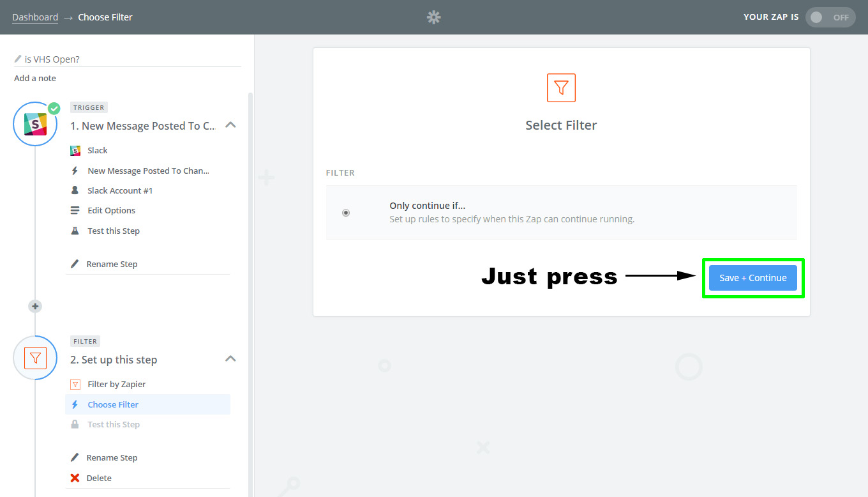868x497 pixels.
Task: Click Add a note link
Action: [x=35, y=78]
